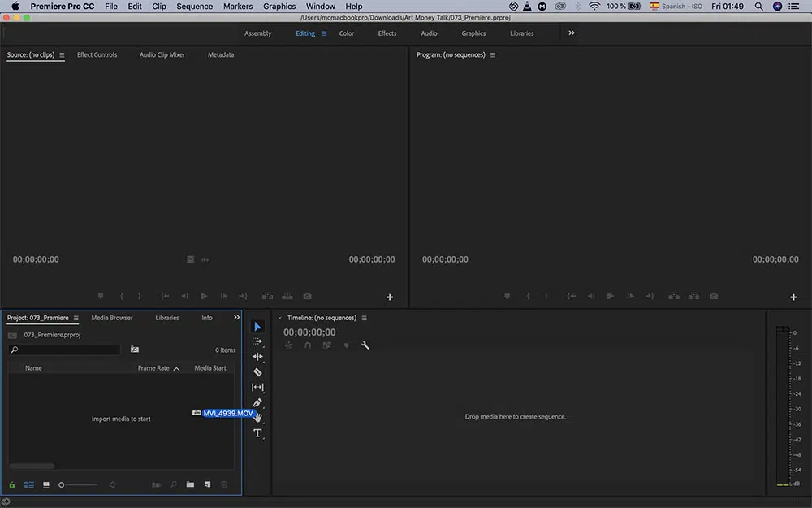This screenshot has width=812, height=508.
Task: Open Source monitor button editor plus
Action: [x=390, y=297]
